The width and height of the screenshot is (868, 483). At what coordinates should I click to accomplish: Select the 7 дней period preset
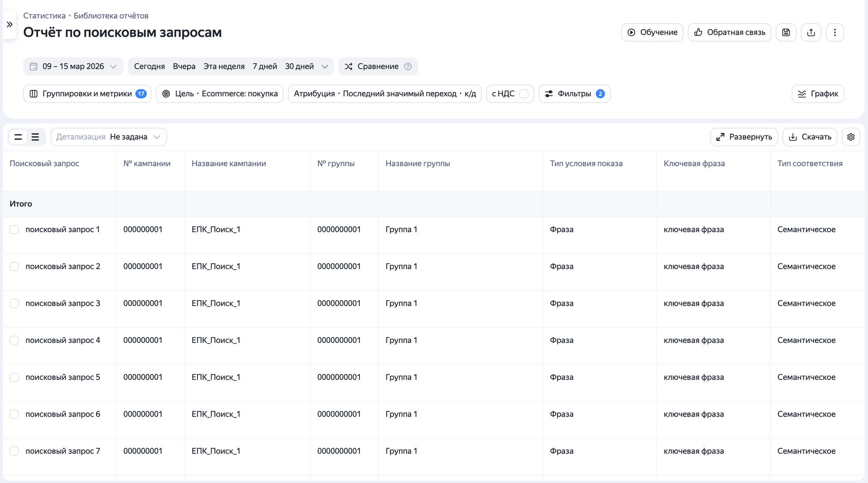pyautogui.click(x=265, y=66)
